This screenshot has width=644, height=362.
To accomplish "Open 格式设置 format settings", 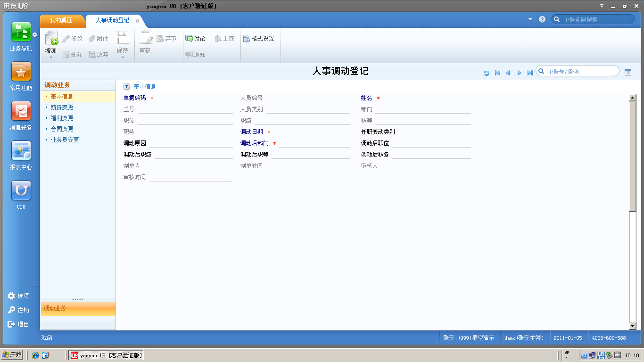I will [x=258, y=39].
